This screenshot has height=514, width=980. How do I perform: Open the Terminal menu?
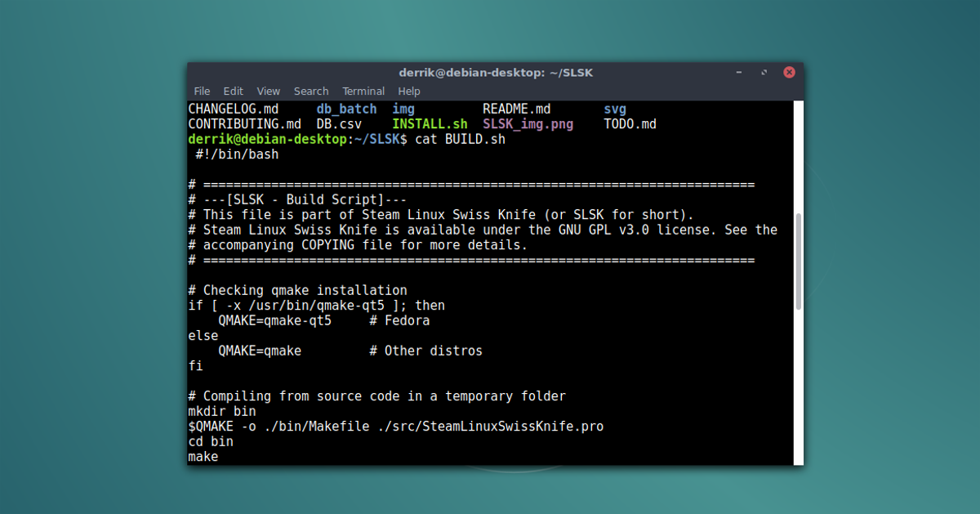point(363,91)
